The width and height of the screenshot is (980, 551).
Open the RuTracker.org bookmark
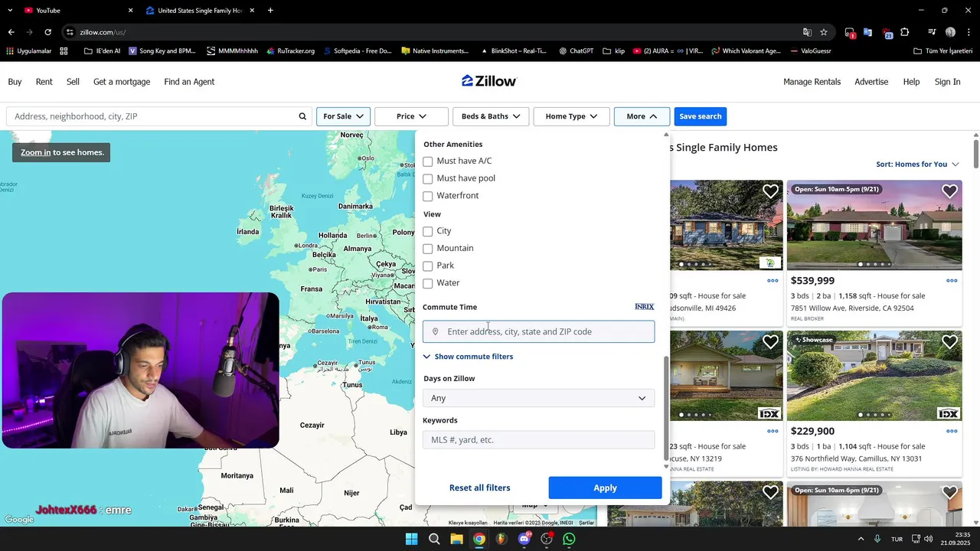point(290,51)
